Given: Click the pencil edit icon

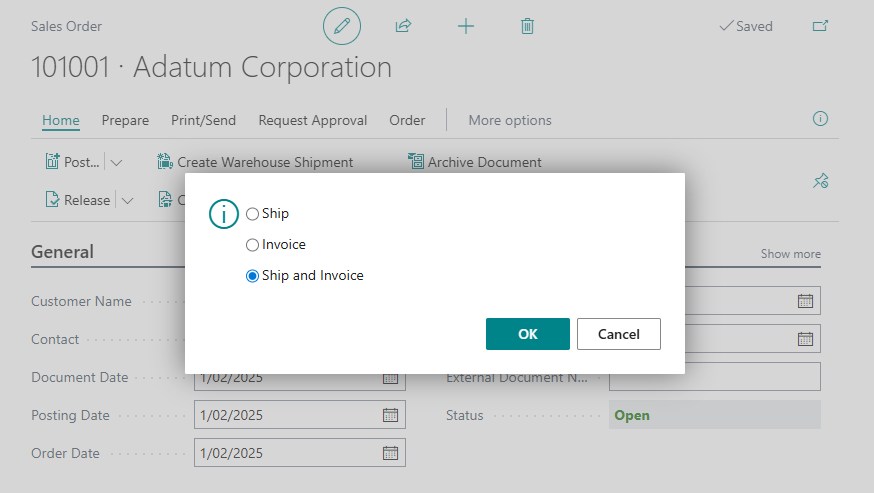Looking at the screenshot, I should click(x=342, y=26).
